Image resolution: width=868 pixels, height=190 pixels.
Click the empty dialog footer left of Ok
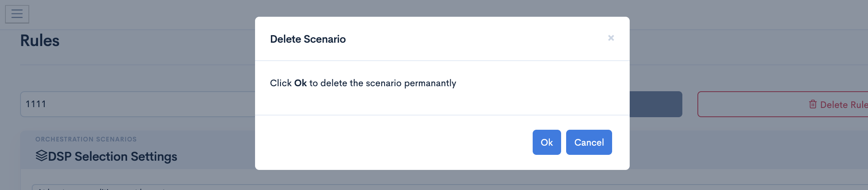pyautogui.click(x=393, y=142)
